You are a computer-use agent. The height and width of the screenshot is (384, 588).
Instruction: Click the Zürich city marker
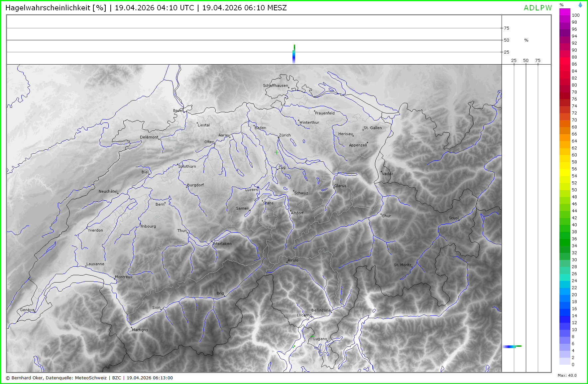[x=279, y=137]
